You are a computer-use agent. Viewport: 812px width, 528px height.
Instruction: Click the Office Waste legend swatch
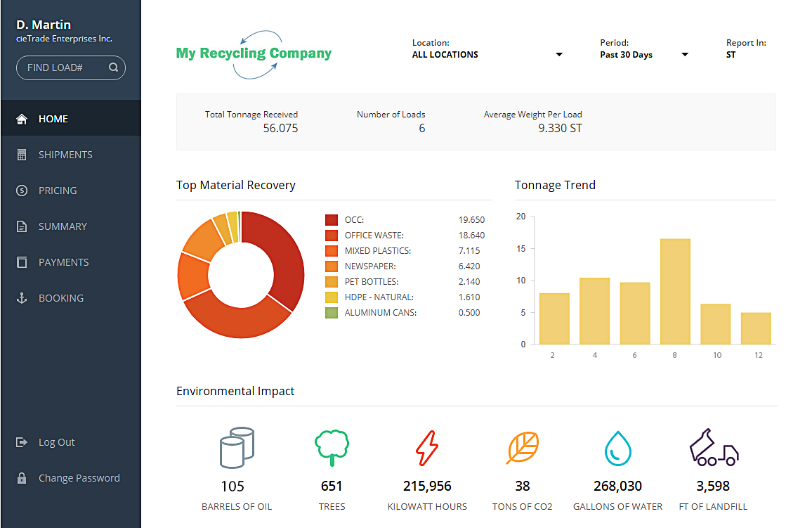332,236
